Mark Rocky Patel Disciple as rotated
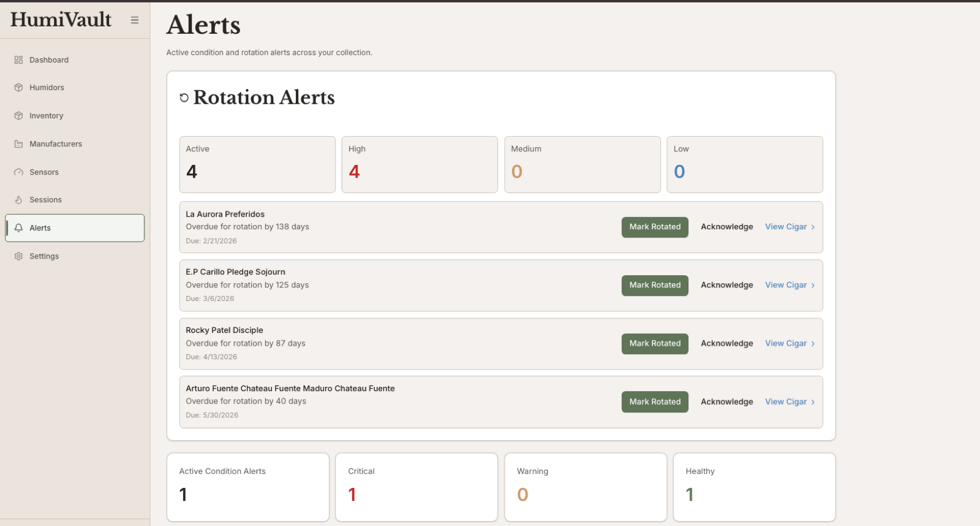Screen dimensions: 980x526 tap(655, 343)
